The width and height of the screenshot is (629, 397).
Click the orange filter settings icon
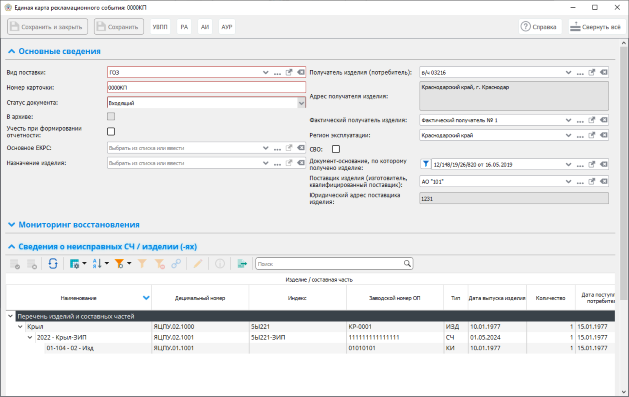[119, 263]
